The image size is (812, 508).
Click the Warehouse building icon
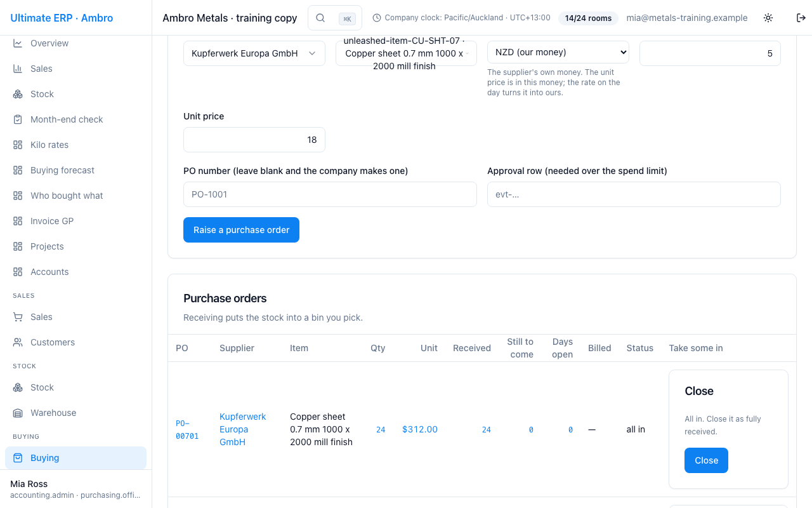[18, 413]
